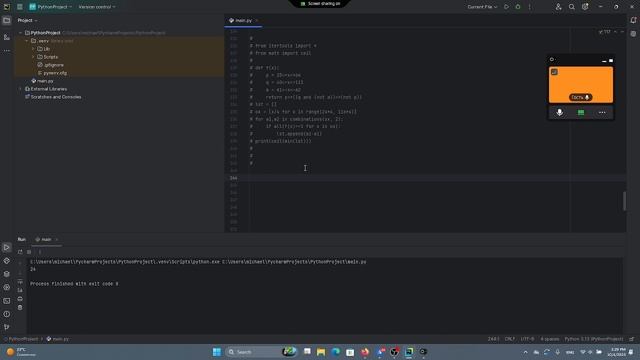Open the Git tool window icon
640x360 pixels.
[7, 327]
